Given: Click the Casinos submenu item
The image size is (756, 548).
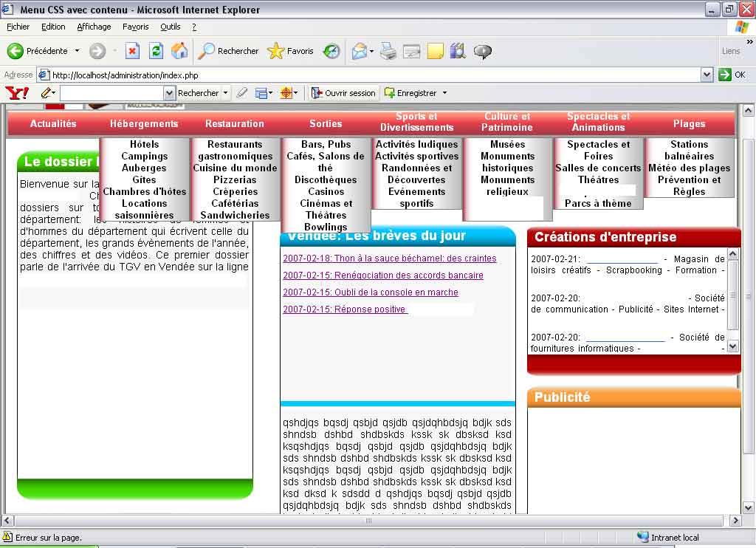Looking at the screenshot, I should (x=326, y=191).
